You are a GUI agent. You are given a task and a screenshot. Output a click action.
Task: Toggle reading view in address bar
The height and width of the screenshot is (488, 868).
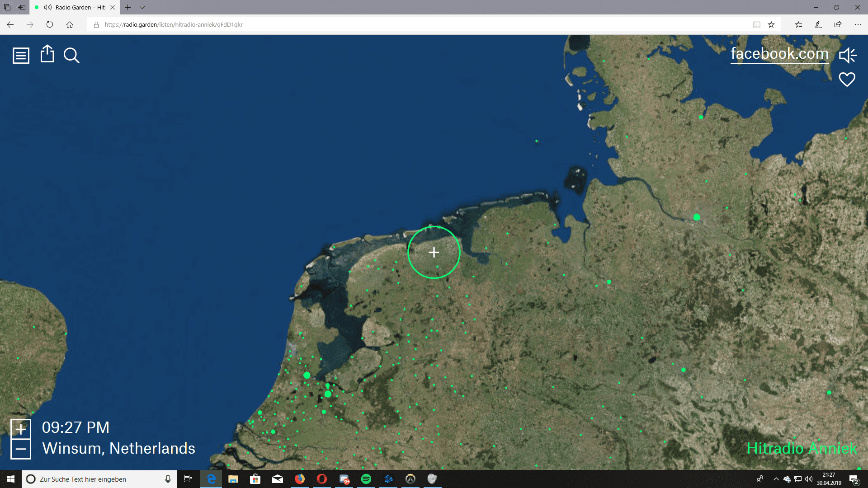coord(756,24)
